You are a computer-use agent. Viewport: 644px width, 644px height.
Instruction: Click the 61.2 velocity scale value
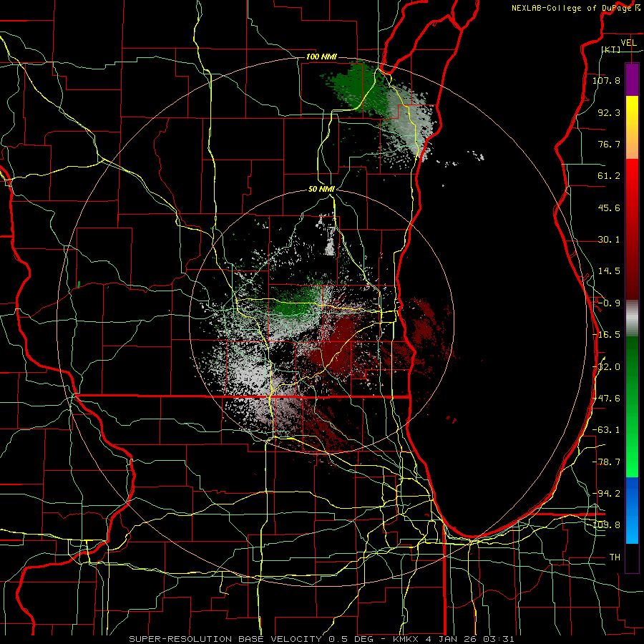pos(609,176)
